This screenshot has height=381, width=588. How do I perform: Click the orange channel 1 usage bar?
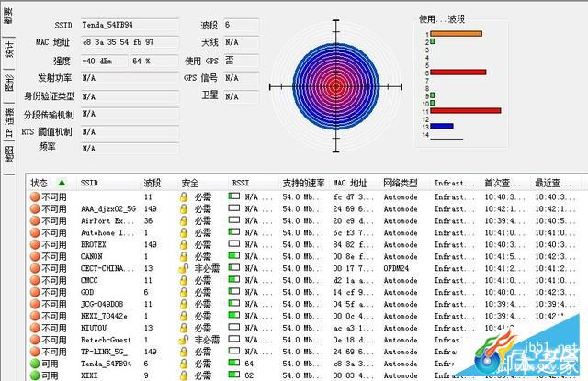(456, 34)
